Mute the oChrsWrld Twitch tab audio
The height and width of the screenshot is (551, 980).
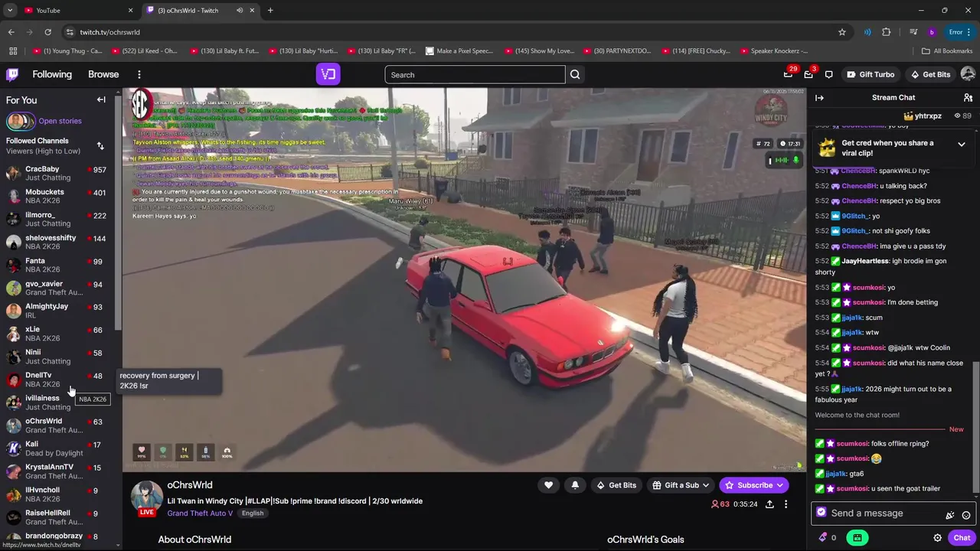[240, 10]
